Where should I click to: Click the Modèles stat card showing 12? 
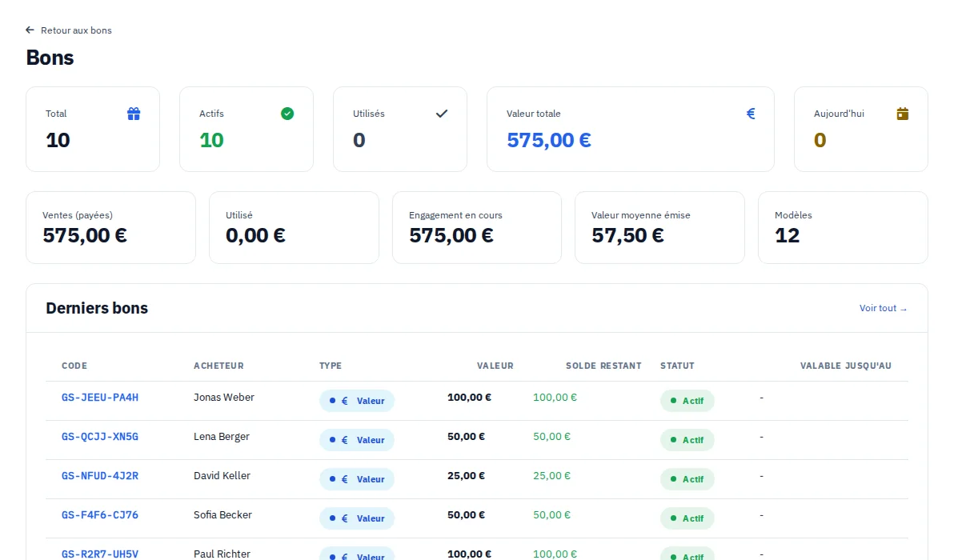pos(843,227)
